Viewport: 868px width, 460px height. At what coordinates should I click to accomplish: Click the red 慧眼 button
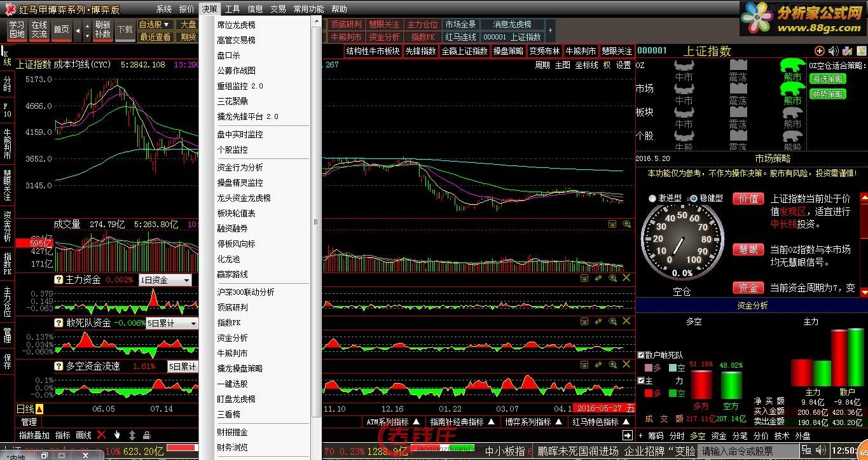(748, 249)
